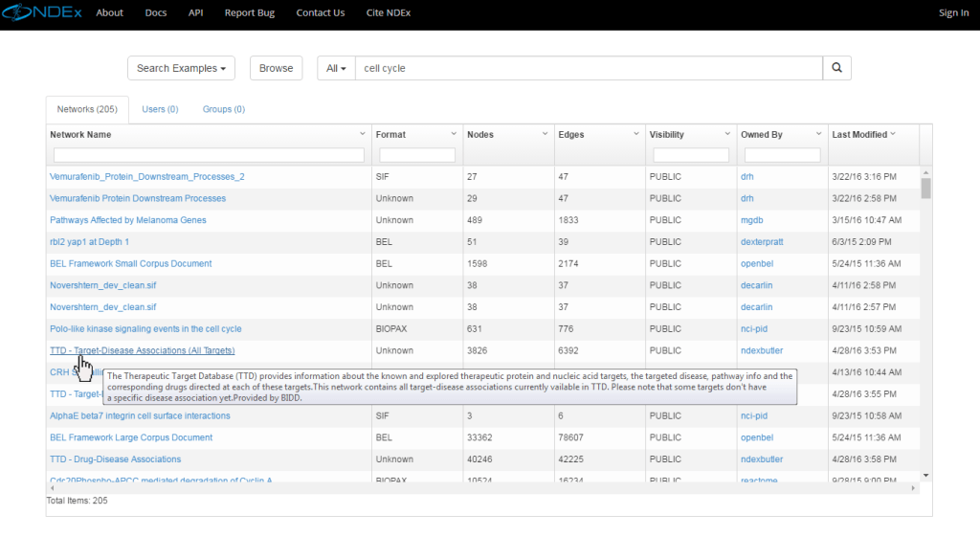Image resolution: width=980 pixels, height=537 pixels.
Task: Open BEL Framework Large Corpus Document
Action: click(131, 437)
